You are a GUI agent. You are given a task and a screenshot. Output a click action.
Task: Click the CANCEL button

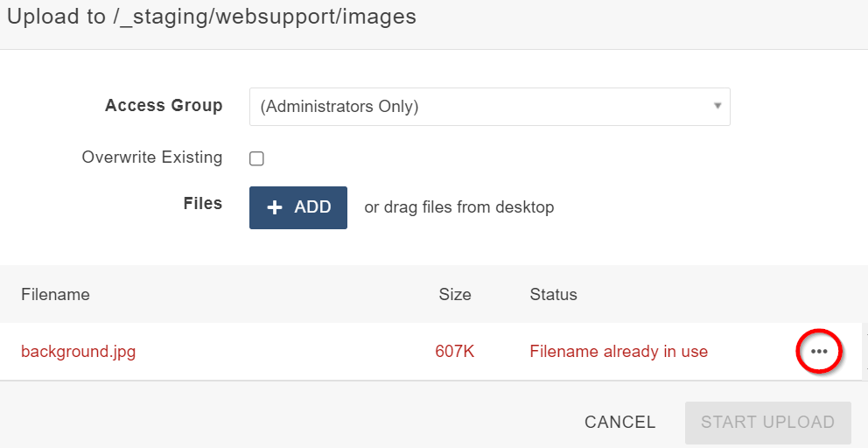point(619,422)
